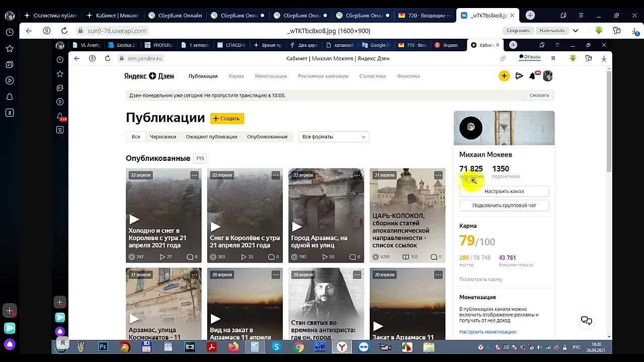Click the page reload icon beside zen.yandex.ru
Screen dimensions: 644x362
click(108, 58)
